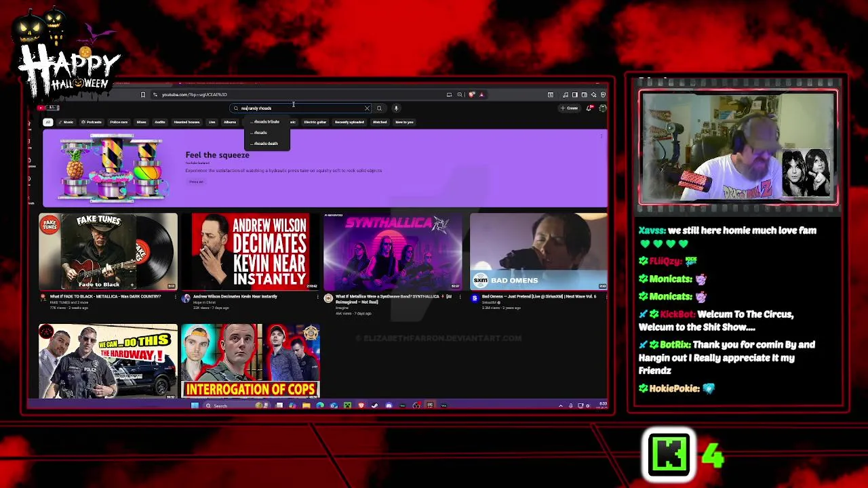This screenshot has width=868, height=488.
Task: Select the Recently uploaded filter chip
Action: point(349,122)
